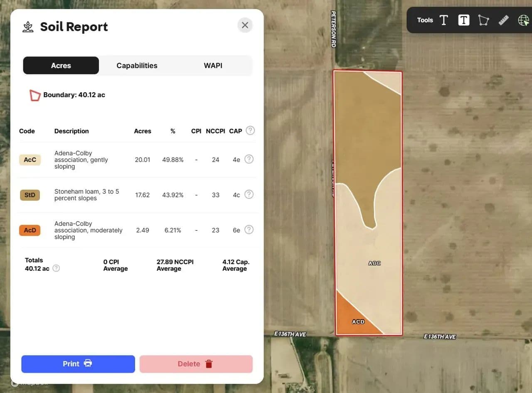Viewport: 532px width, 393px height.
Task: Open the WAPI tab
Action: tap(213, 66)
